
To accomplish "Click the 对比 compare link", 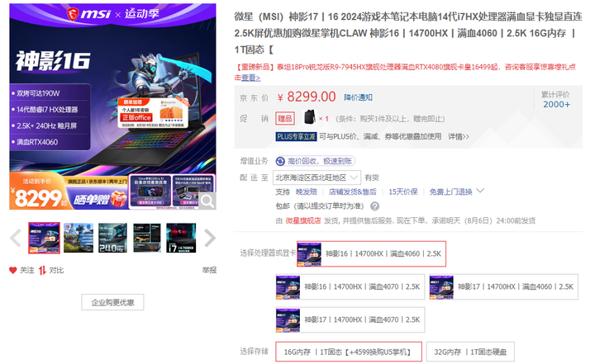I will pyautogui.click(x=56, y=271).
